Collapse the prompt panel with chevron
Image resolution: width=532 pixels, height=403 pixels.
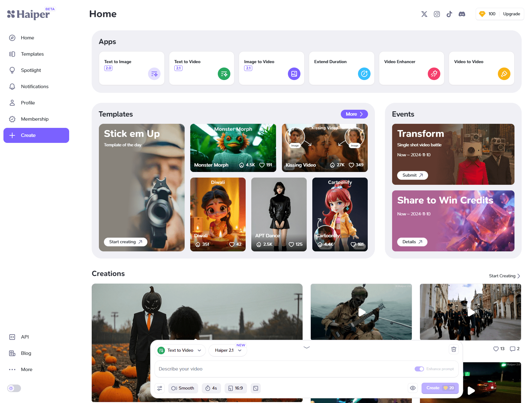(x=307, y=347)
